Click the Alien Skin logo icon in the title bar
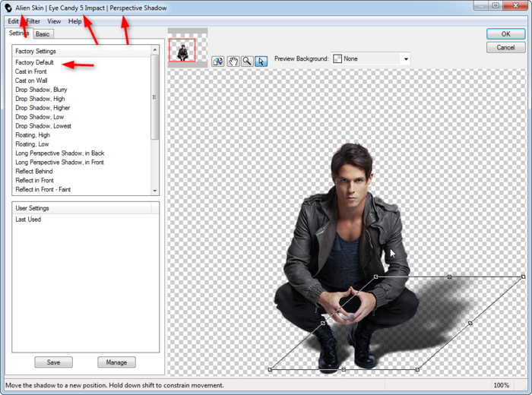This screenshot has width=532, height=395. coord(8,8)
